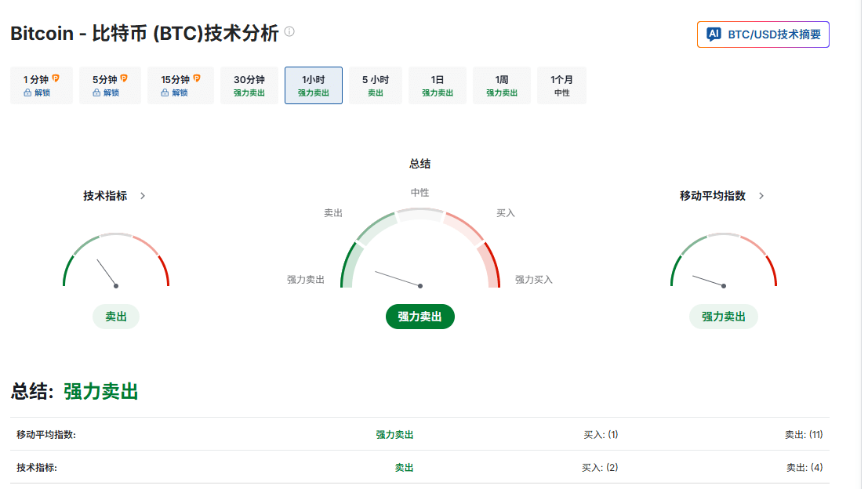The width and height of the screenshot is (868, 489).
Task: Click the green 强力卖出 summary pill
Action: [x=420, y=317]
